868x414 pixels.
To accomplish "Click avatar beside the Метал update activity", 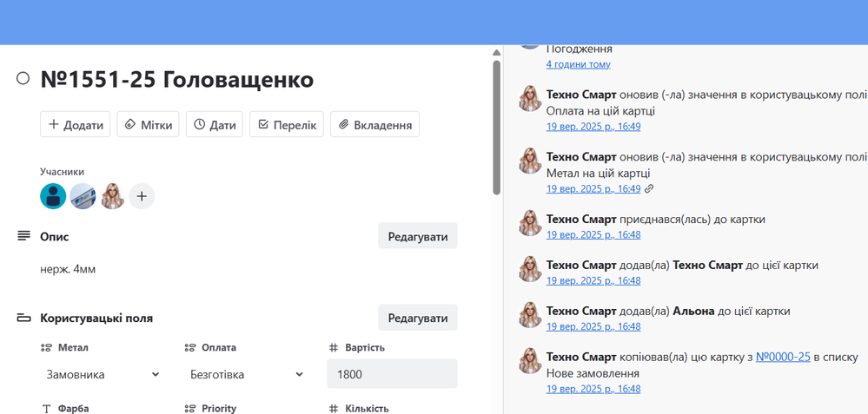I will click(530, 161).
